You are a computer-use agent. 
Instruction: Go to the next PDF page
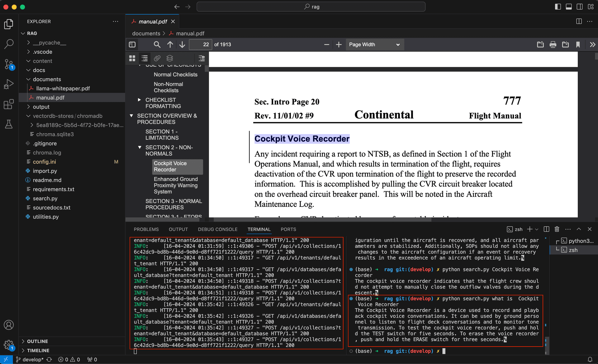[182, 44]
